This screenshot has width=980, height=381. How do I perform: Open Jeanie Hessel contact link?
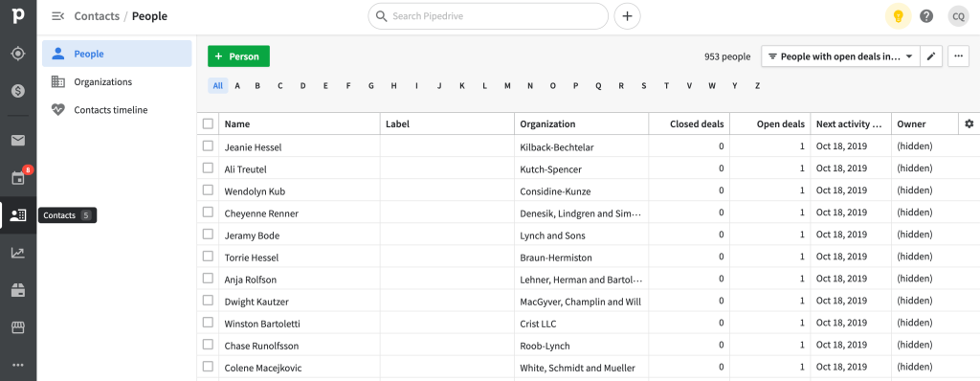[x=253, y=147]
